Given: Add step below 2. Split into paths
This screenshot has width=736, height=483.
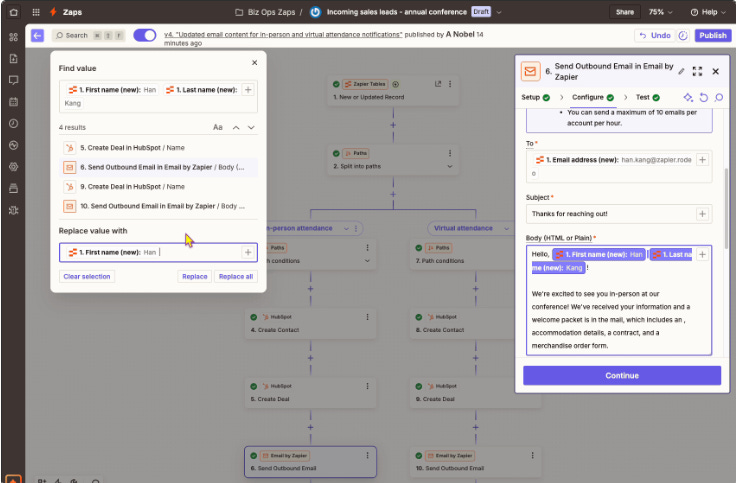Looking at the screenshot, I should (393, 194).
